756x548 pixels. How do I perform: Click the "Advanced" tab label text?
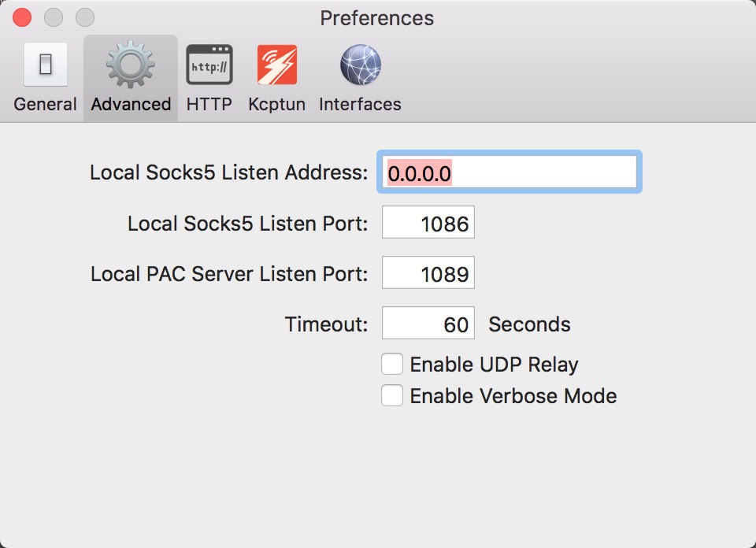point(131,104)
